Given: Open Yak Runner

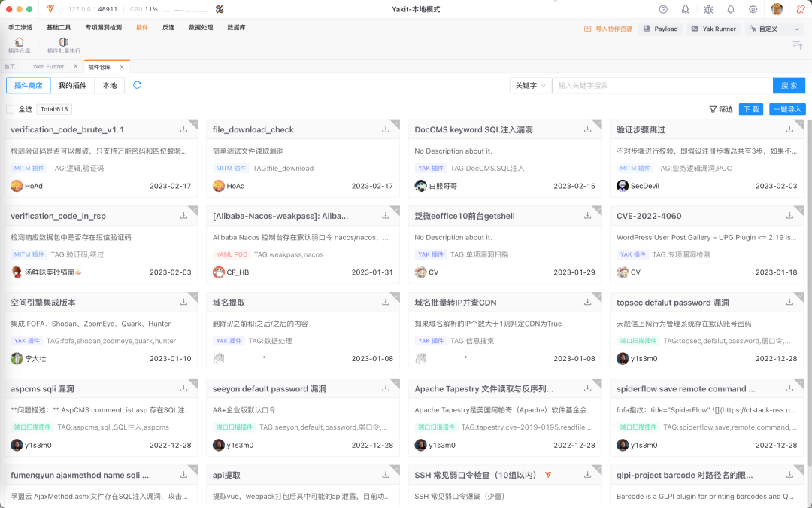Looking at the screenshot, I should tap(714, 29).
